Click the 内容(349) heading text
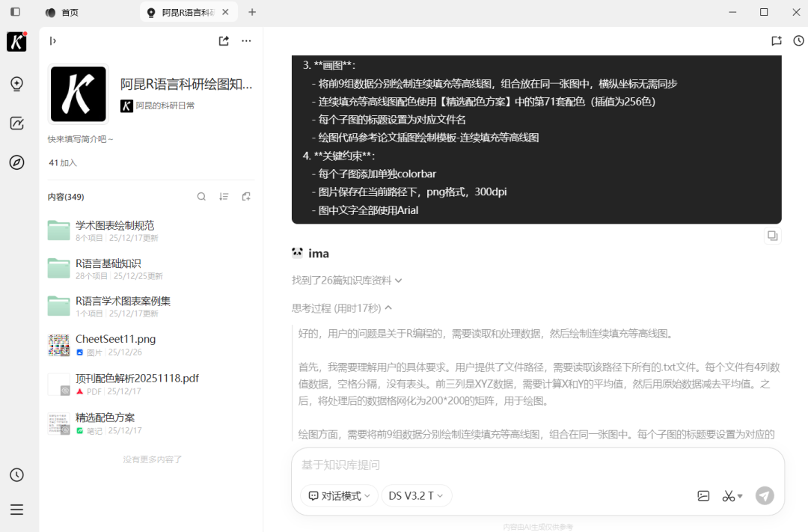This screenshot has height=532, width=808. (66, 197)
